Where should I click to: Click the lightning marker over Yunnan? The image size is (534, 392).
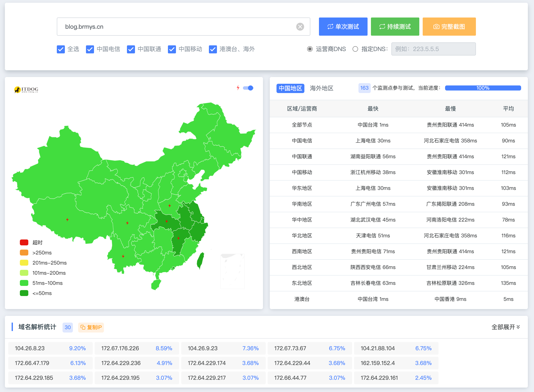(x=123, y=256)
